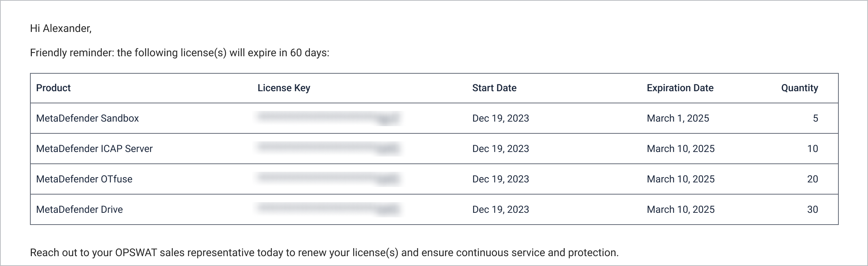Viewport: 868px width, 266px height.
Task: Select the MetaDefender ICAP Server product cell
Action: 94,149
